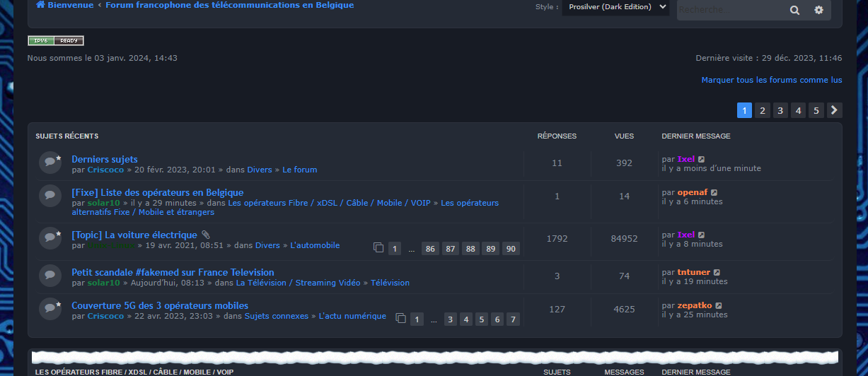The image size is (868, 376).
Task: Go to page 5 in top pagination
Action: [x=816, y=110]
